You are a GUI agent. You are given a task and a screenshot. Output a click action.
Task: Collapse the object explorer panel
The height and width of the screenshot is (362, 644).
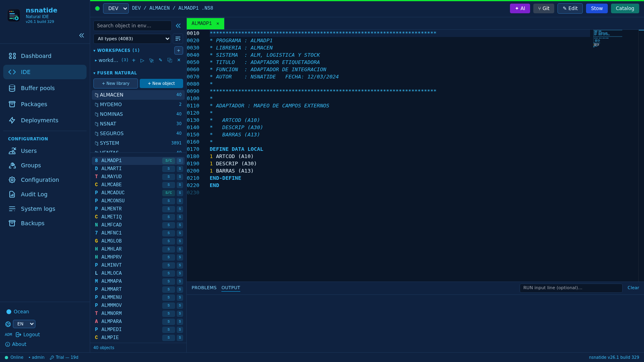tap(178, 26)
